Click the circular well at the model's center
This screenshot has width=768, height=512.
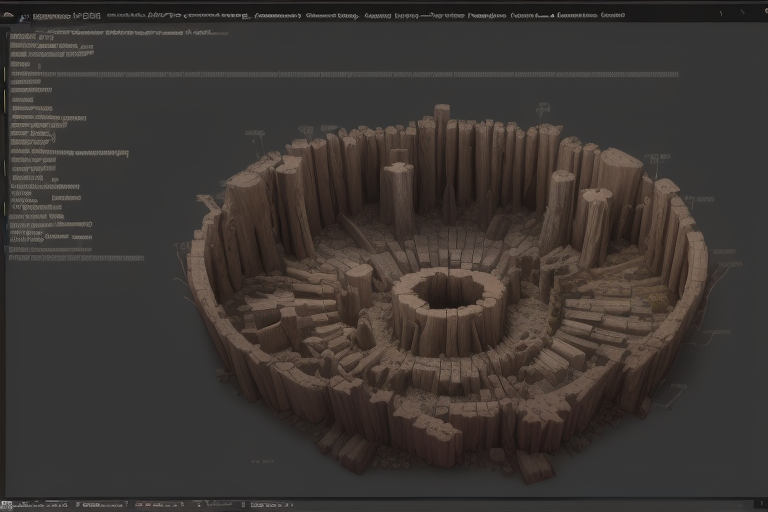click(448, 291)
